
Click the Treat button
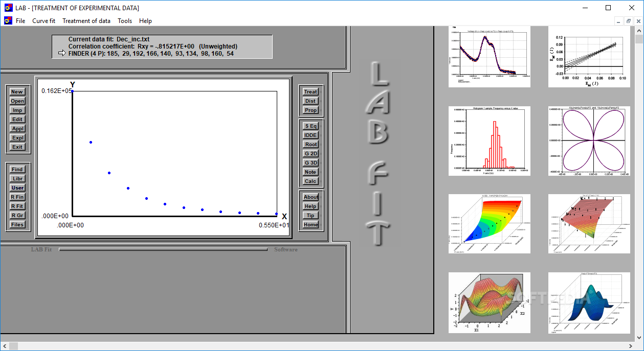click(310, 92)
